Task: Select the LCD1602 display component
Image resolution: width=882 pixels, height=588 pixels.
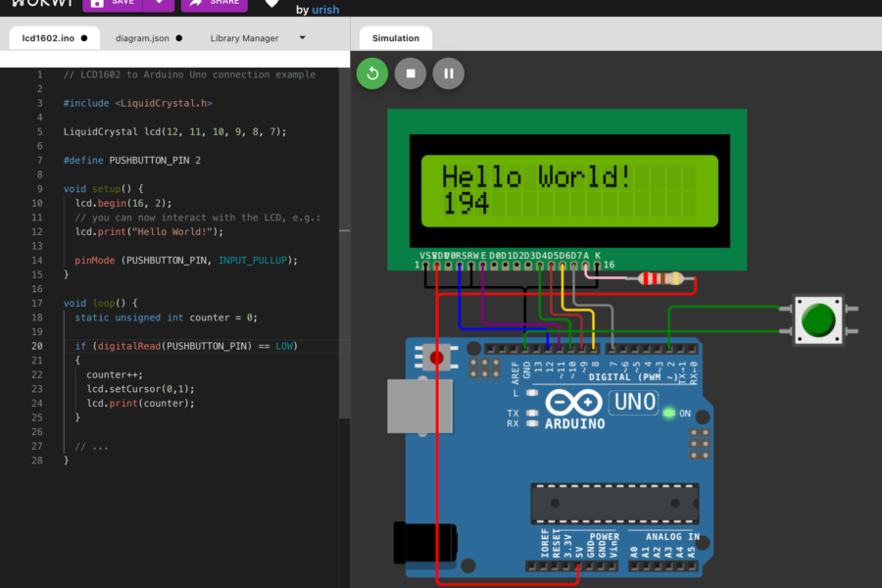Action: [x=567, y=189]
